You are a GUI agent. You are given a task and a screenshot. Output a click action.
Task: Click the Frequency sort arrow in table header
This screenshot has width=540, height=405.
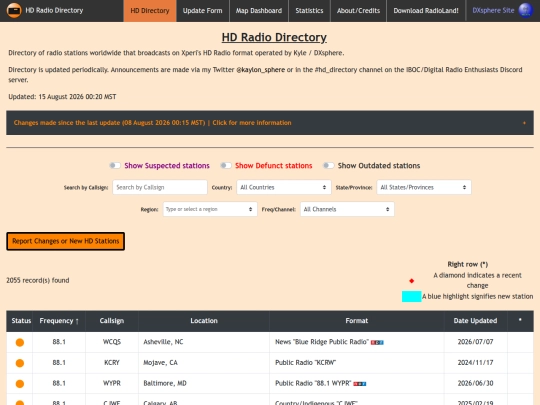(x=77, y=321)
